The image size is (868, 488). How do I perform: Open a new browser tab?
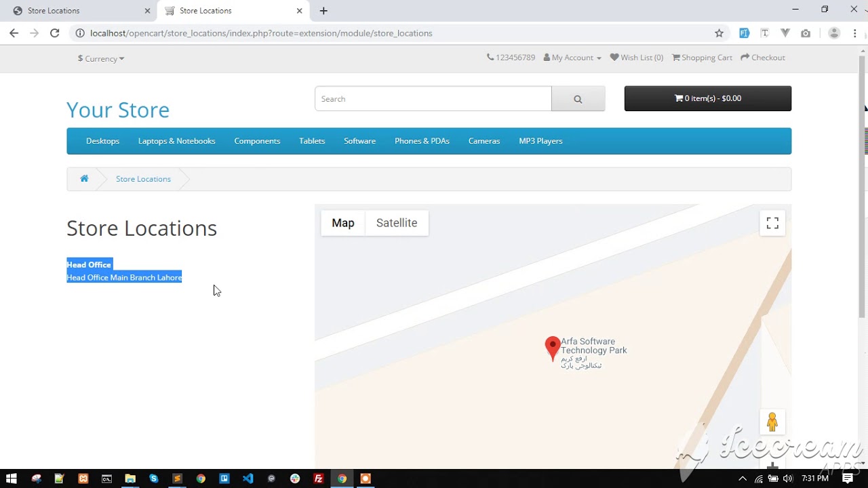pyautogui.click(x=323, y=11)
